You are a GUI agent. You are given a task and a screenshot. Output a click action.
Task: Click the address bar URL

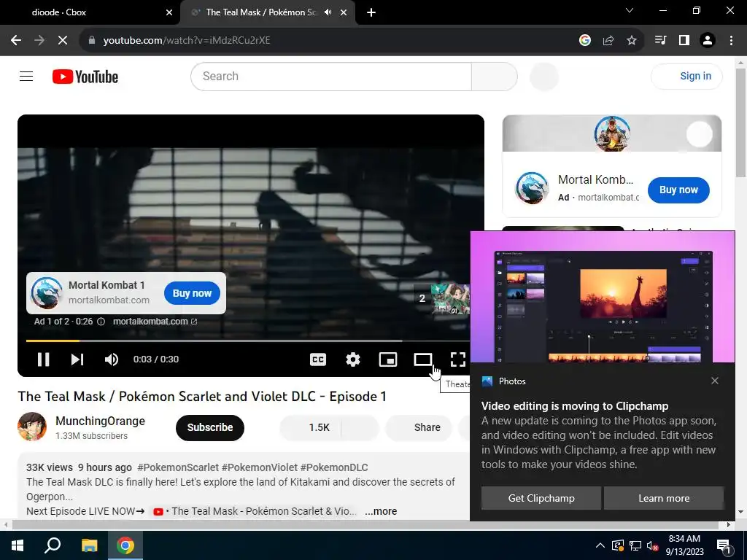tap(187, 41)
